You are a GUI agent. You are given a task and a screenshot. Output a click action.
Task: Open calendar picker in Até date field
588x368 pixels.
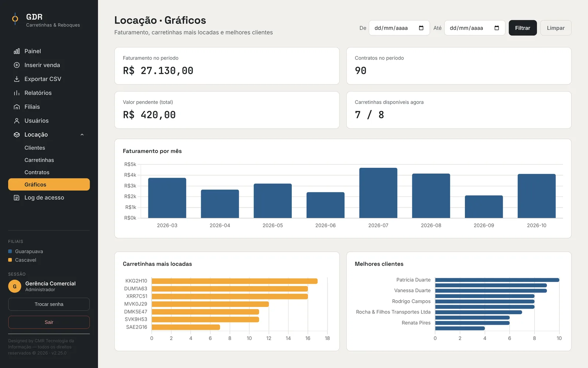496,28
